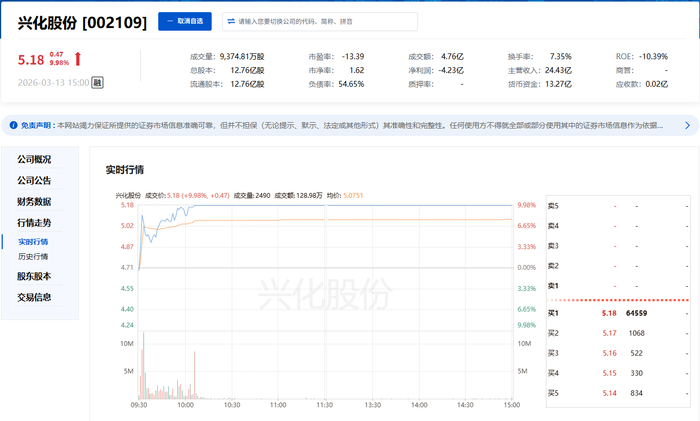Click the 卖5 row label
This screenshot has height=421, width=700.
[553, 206]
